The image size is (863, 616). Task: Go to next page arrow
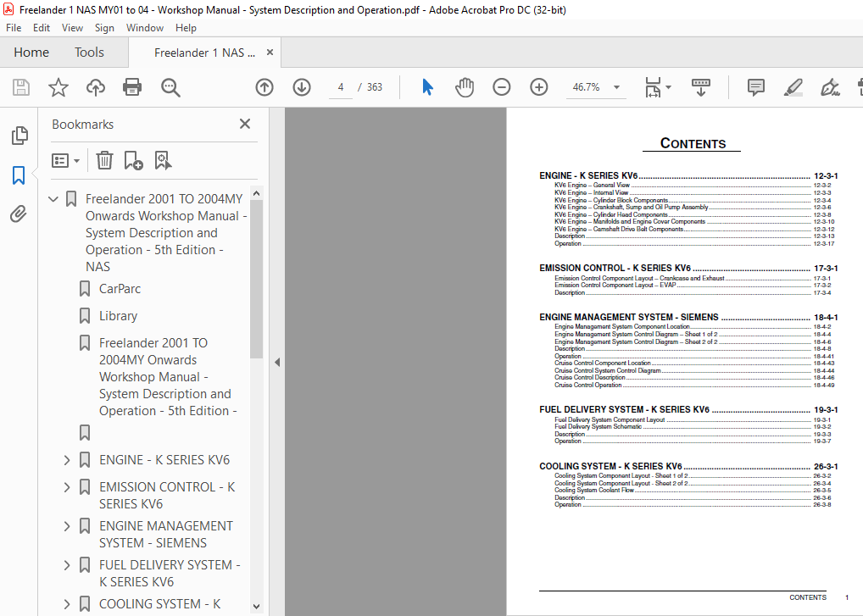(302, 87)
